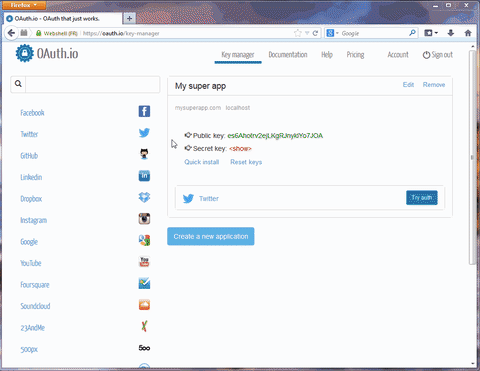
Task: Select the OAuth.io browser tab
Action: [x=63, y=18]
